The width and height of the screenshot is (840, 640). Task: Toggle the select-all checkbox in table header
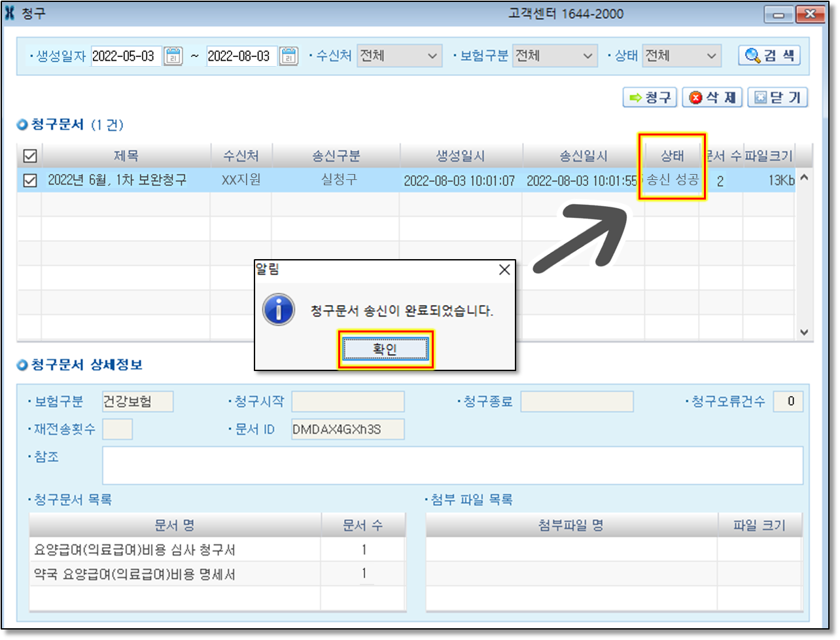coord(29,156)
